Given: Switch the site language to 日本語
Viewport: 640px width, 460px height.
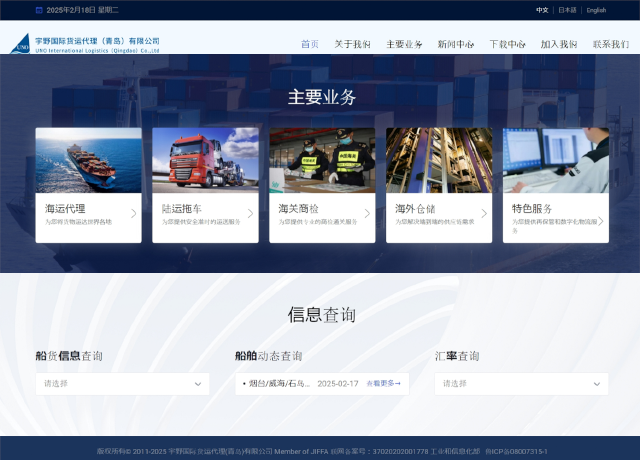Looking at the screenshot, I should pyautogui.click(x=567, y=10).
